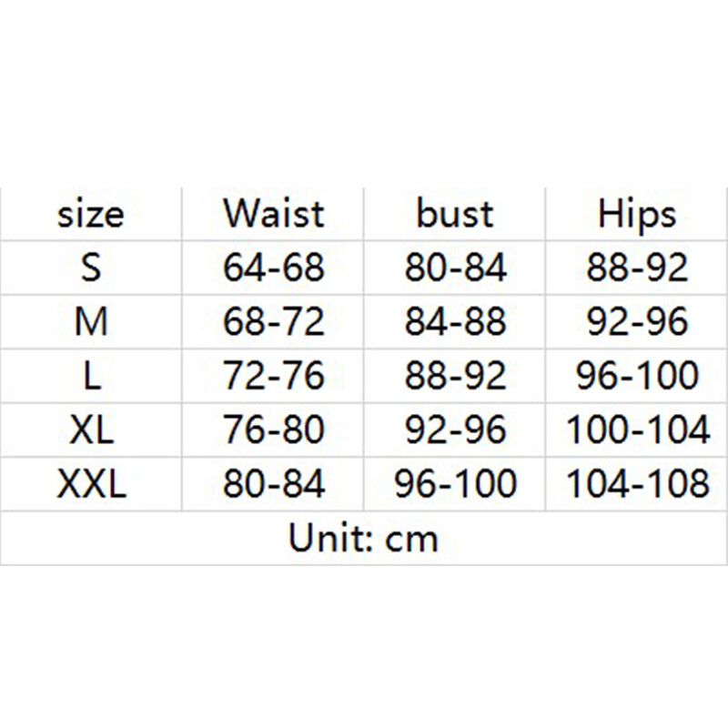
Task: Click the waist value 72-76
Action: (x=272, y=376)
